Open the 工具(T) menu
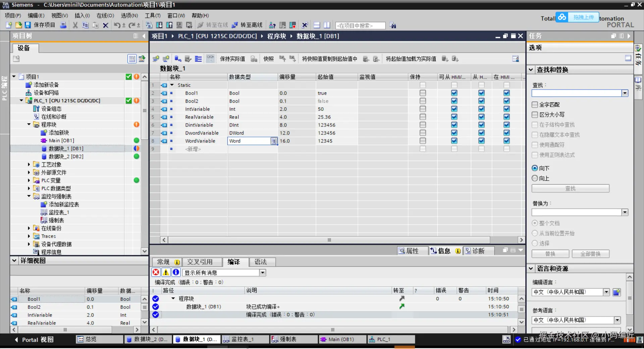This screenshot has width=644, height=349. (153, 15)
